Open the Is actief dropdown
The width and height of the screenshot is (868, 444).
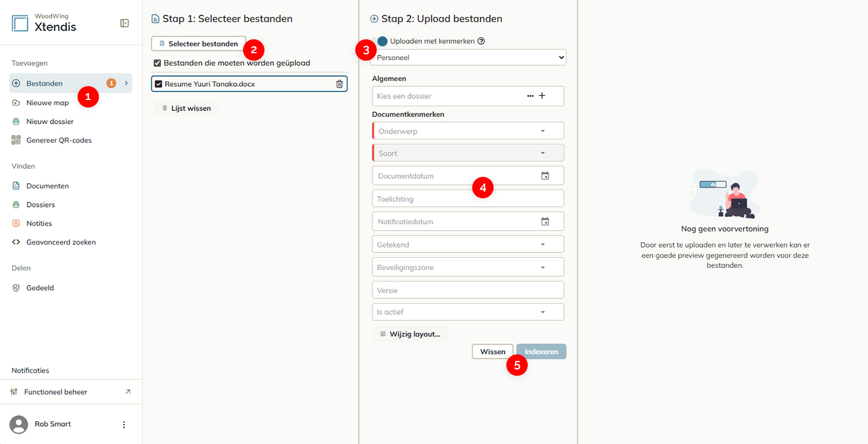(x=468, y=312)
